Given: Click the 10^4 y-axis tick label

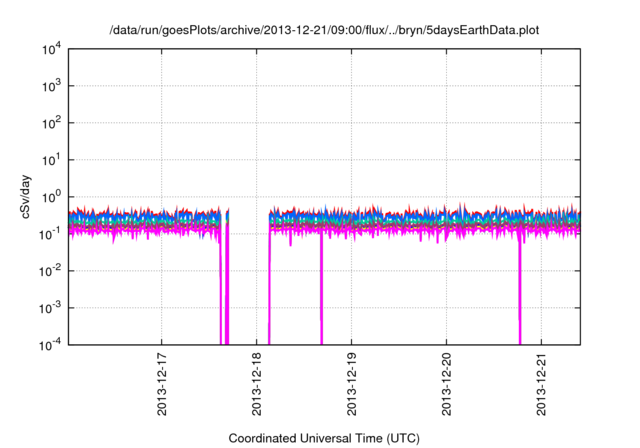Looking at the screenshot, I should tap(51, 49).
